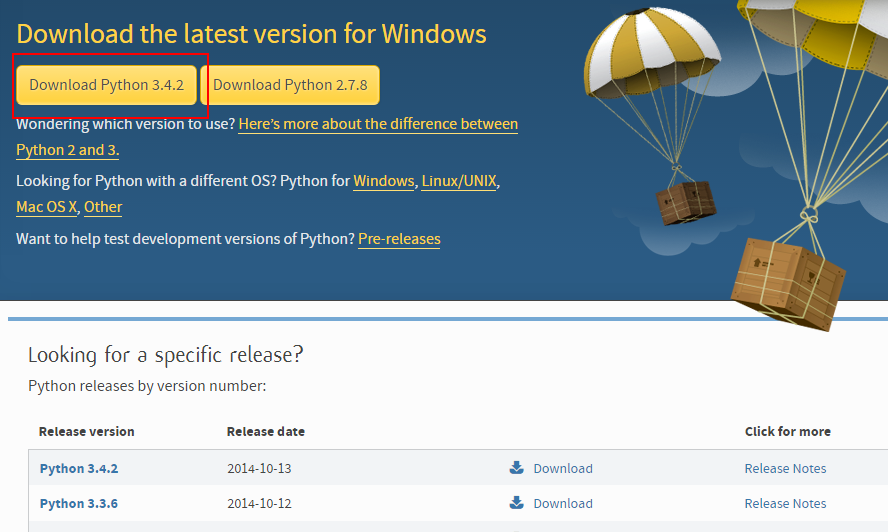Image resolution: width=888 pixels, height=532 pixels.
Task: Click Download link for Python 3.3.6
Action: (x=563, y=504)
